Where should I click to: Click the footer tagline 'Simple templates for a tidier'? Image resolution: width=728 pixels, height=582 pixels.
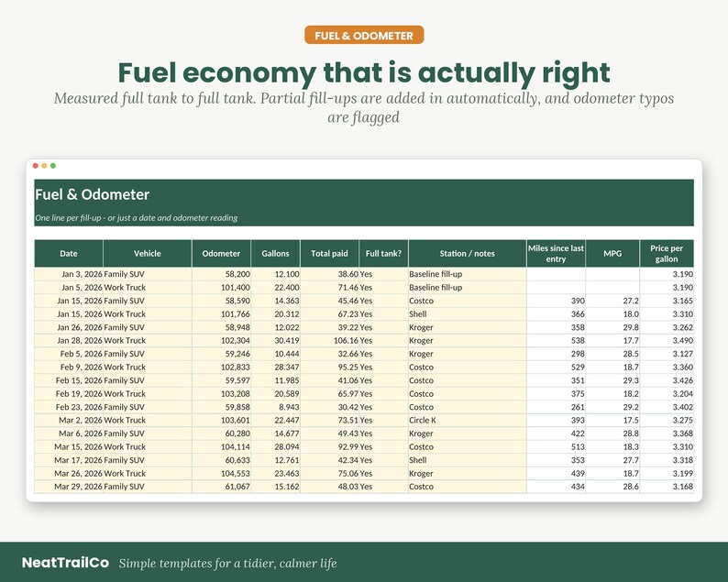(x=228, y=564)
